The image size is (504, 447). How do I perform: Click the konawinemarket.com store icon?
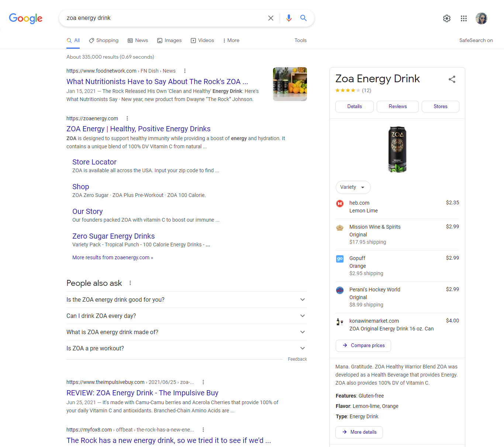(340, 322)
